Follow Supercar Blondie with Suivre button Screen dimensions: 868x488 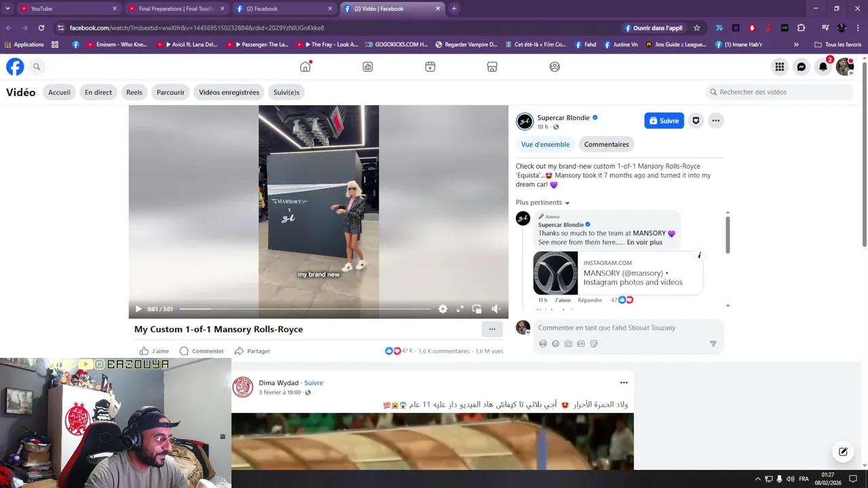(x=664, y=121)
